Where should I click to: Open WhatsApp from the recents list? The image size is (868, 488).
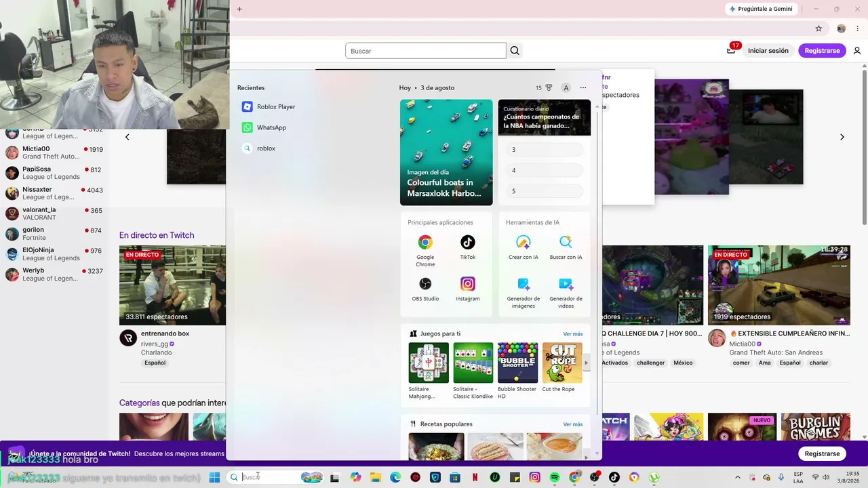tap(264, 127)
